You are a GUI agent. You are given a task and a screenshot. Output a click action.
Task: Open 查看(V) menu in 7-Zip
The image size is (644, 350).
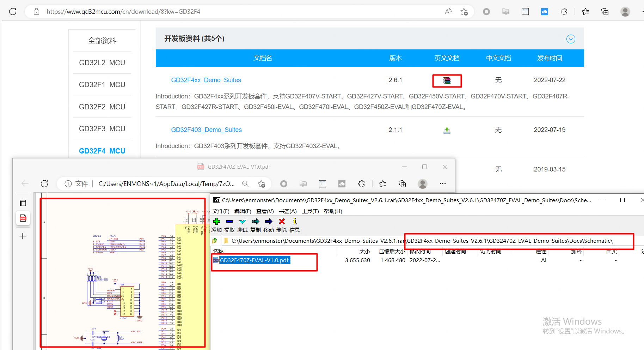(x=265, y=211)
